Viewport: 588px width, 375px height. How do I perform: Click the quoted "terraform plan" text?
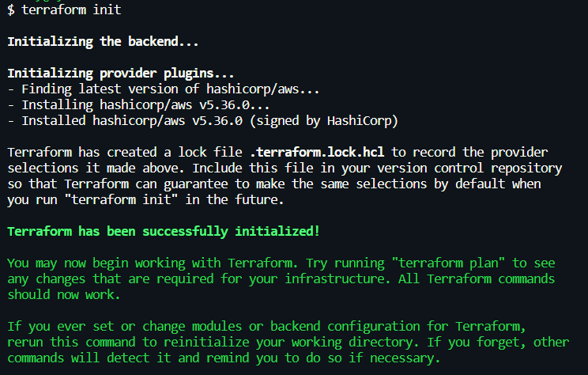point(448,263)
